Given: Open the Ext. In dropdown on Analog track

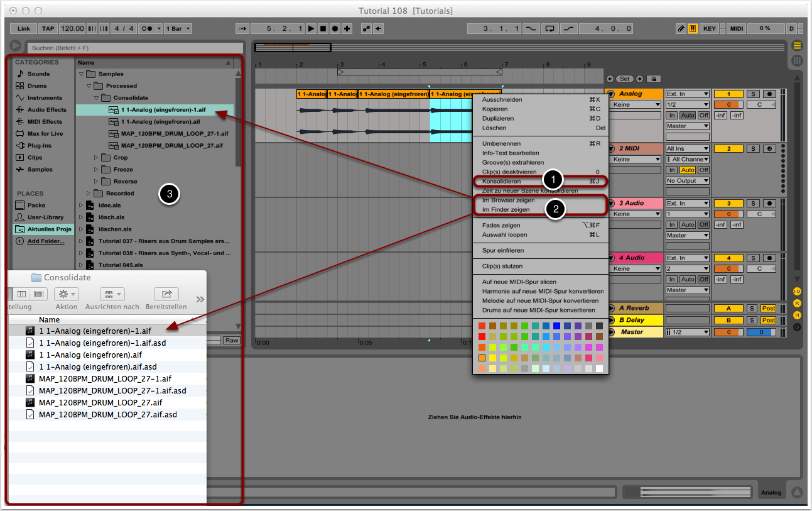Looking at the screenshot, I should click(688, 94).
